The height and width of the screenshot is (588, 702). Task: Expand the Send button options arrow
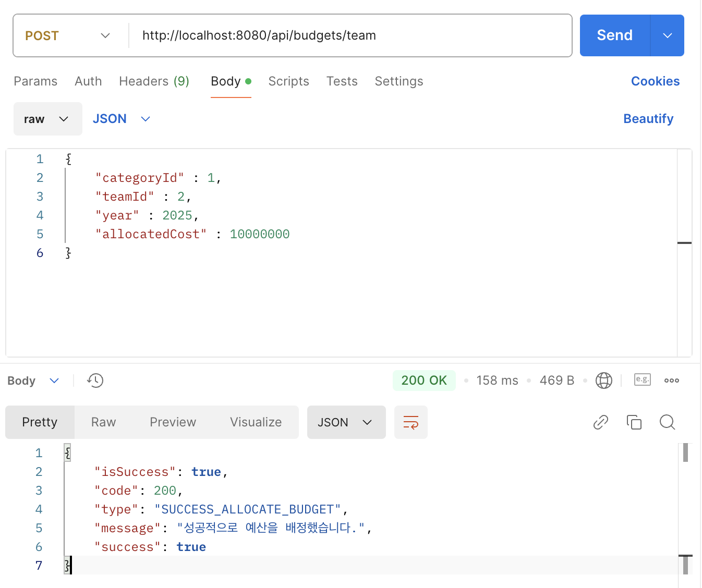coord(668,35)
